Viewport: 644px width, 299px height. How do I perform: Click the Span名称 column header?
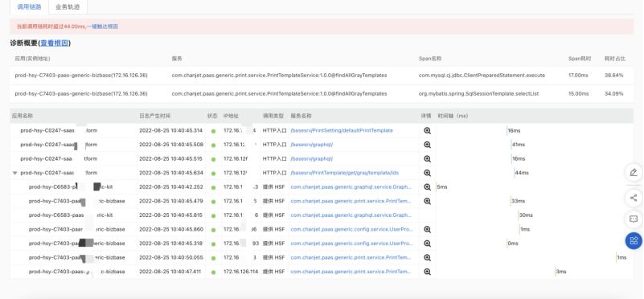tap(430, 59)
